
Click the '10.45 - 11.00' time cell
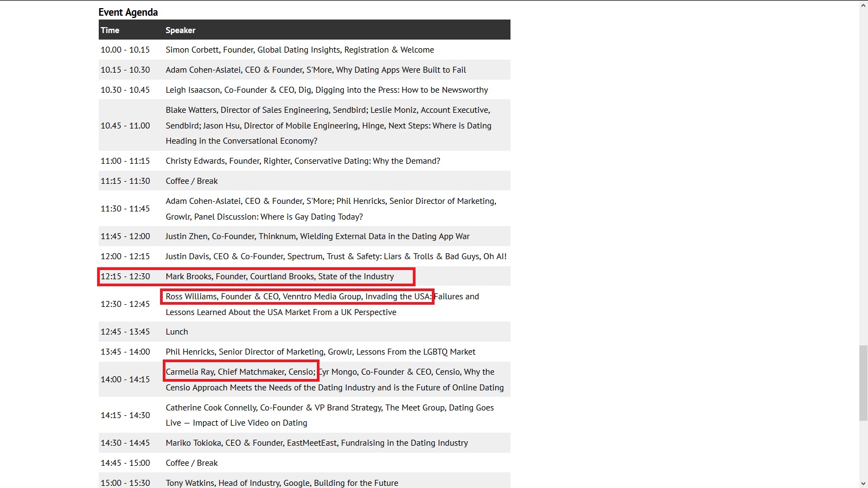[125, 126]
